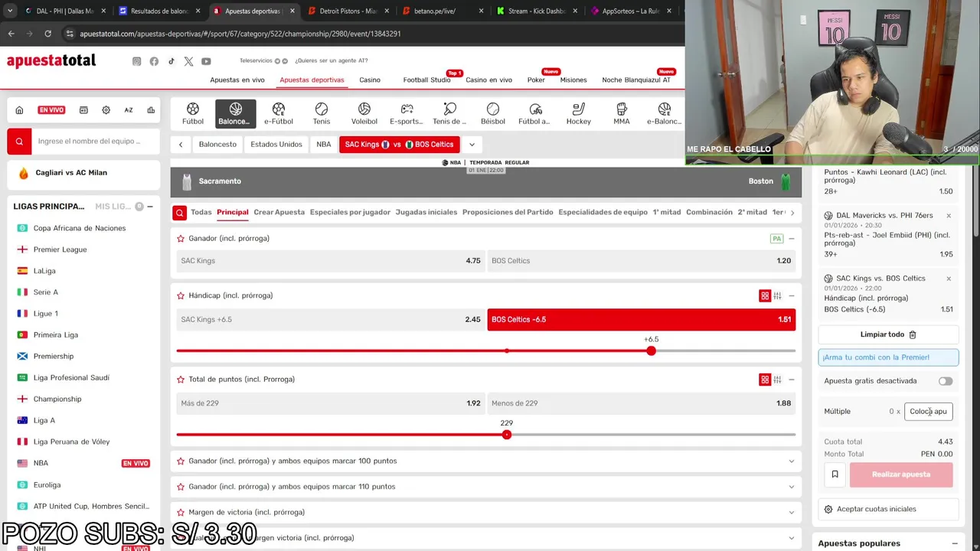Open the home icon in sidebar
This screenshot has height=551, width=980.
point(19,110)
